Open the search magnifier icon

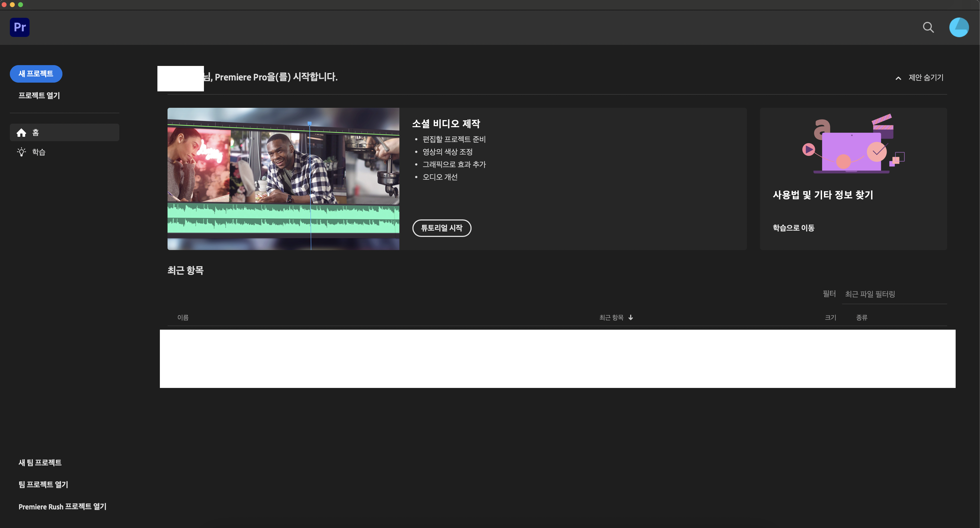pos(928,27)
